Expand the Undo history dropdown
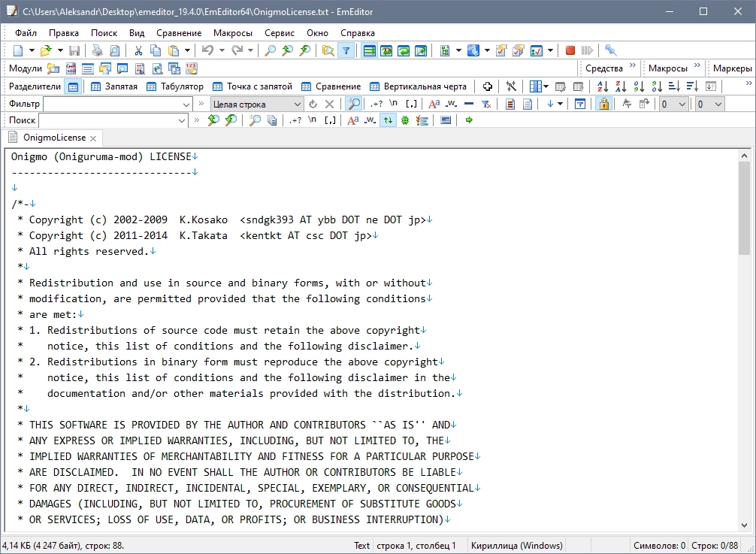 pyautogui.click(x=222, y=50)
